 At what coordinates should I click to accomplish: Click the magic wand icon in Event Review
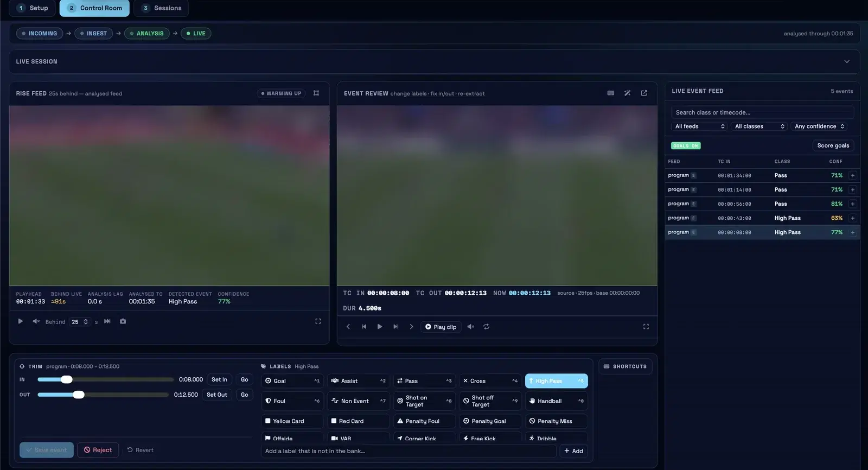[x=627, y=93]
